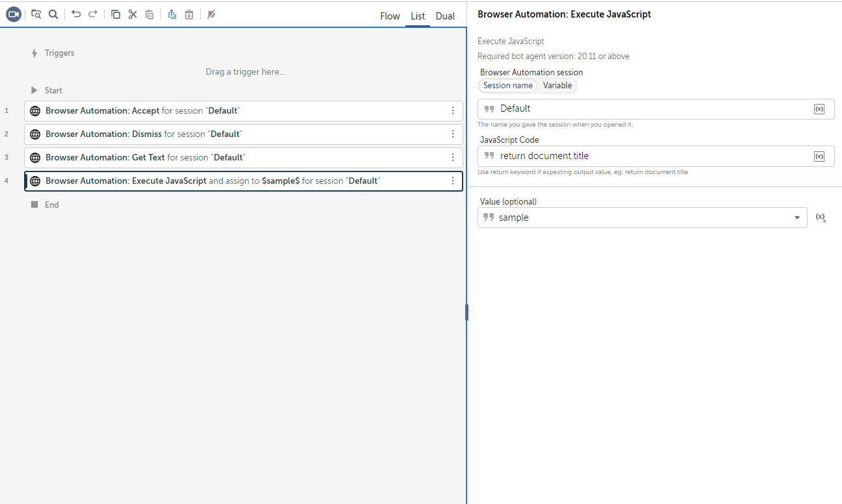Viewport: 842px width, 504px height.
Task: Switch session input to Variable
Action: 557,86
